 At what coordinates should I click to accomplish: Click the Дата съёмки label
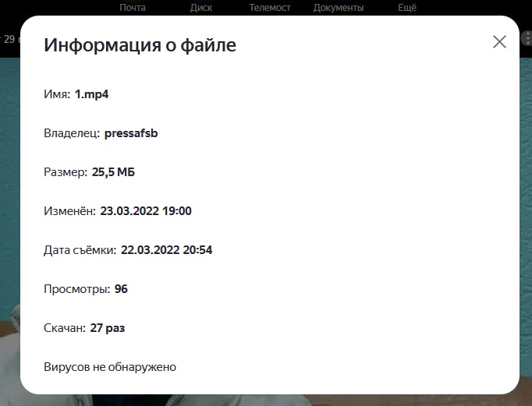[80, 250]
